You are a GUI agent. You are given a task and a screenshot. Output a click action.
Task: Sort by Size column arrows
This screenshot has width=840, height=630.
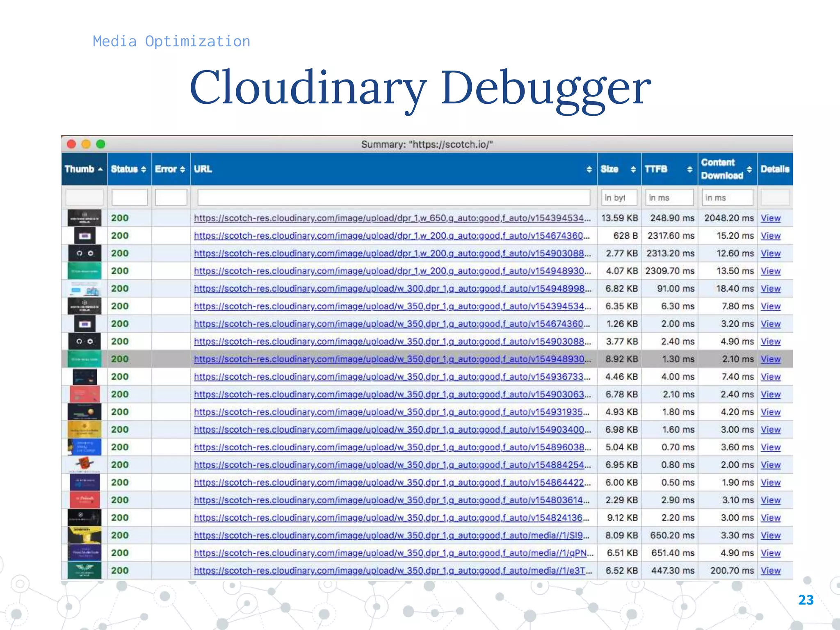633,169
